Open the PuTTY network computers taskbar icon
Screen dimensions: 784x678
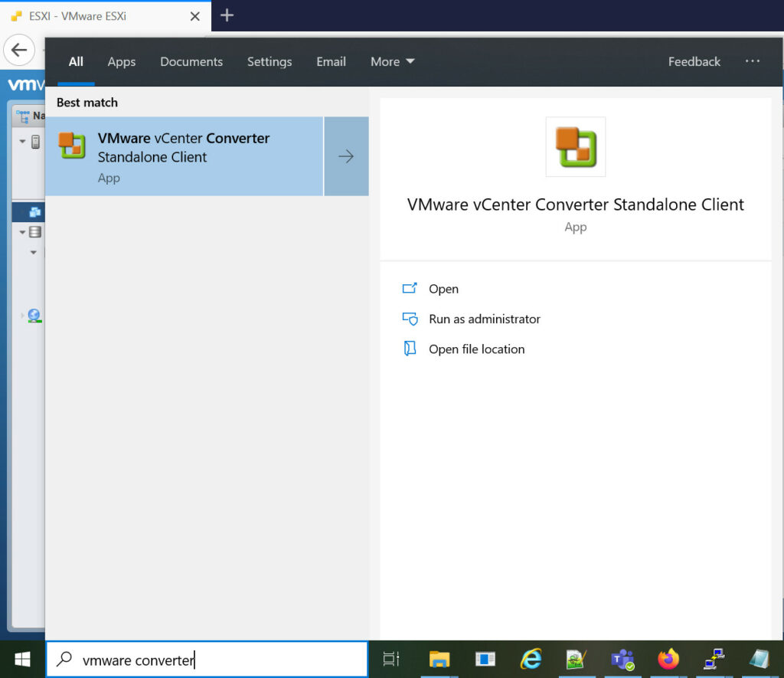714,659
